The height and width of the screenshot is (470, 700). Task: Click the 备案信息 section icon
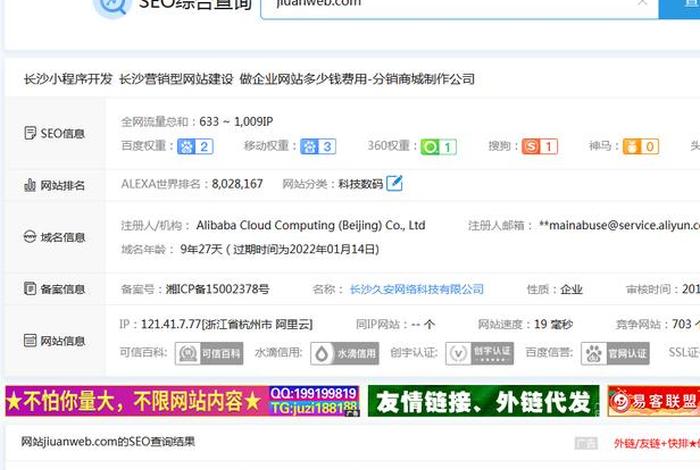point(30,288)
